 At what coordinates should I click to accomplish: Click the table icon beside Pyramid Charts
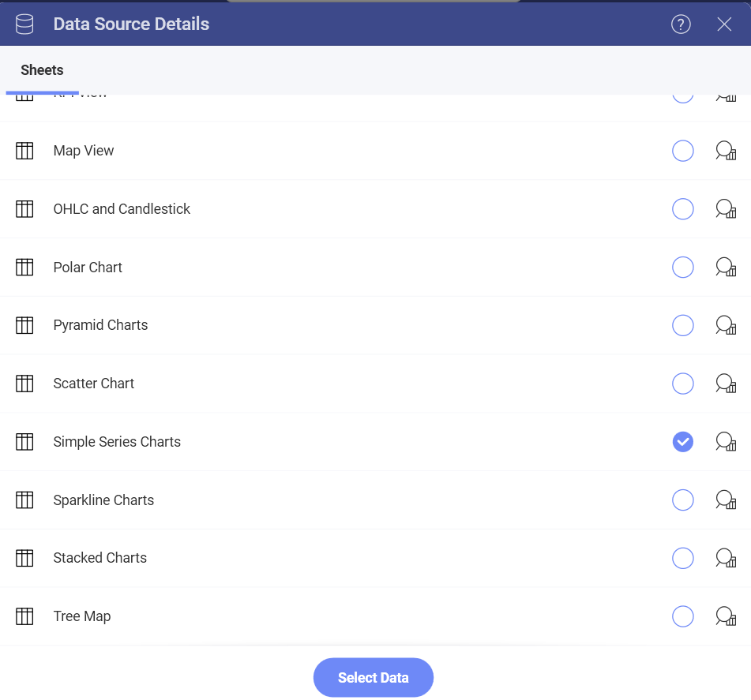click(x=24, y=325)
